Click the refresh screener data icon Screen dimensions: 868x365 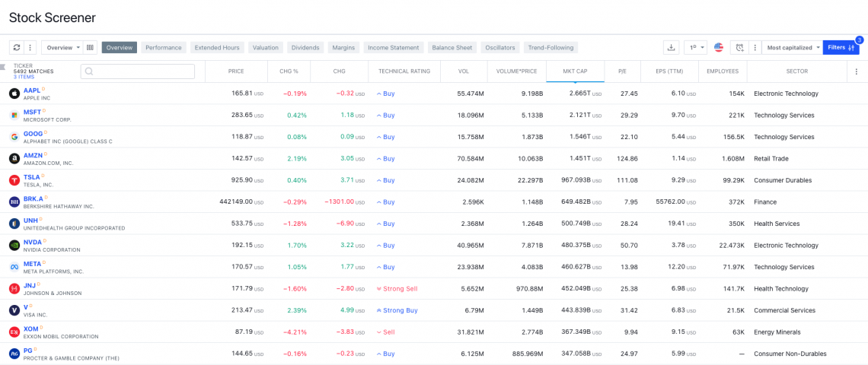click(x=17, y=47)
